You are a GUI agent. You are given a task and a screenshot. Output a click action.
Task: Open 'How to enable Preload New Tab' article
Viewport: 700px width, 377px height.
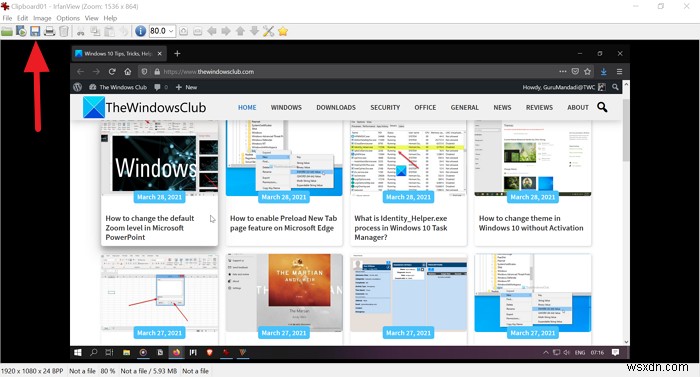(283, 223)
